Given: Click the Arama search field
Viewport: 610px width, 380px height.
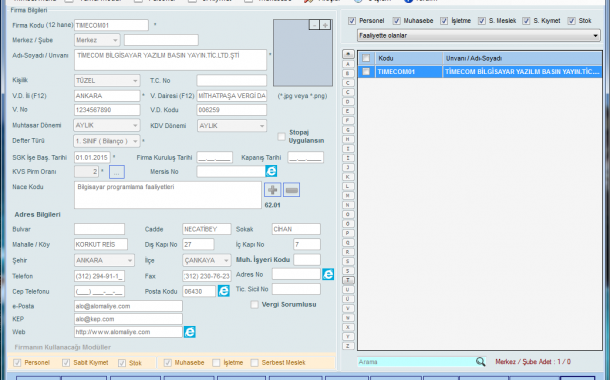Looking at the screenshot, I should [416, 362].
